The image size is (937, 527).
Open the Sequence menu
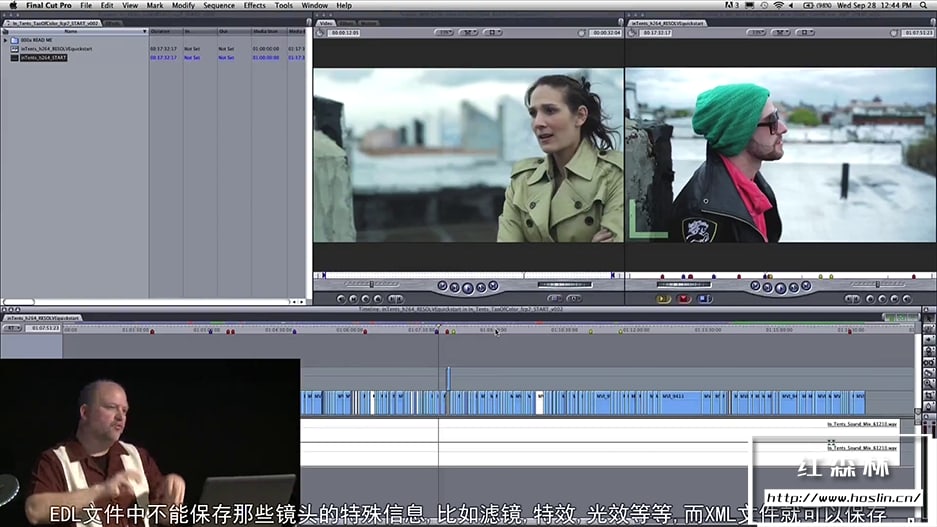click(219, 5)
